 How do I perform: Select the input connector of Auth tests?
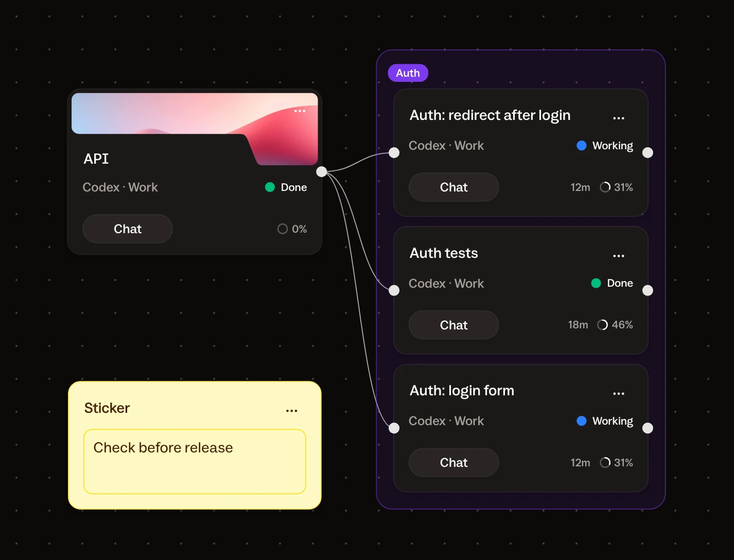(394, 290)
